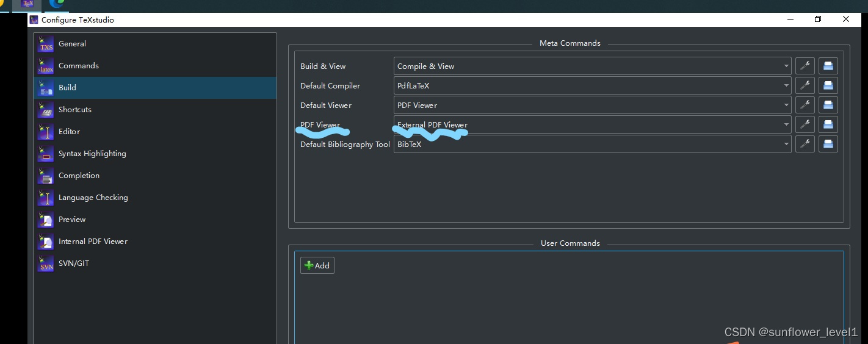Maximize the Configure TeXstudio window
The image size is (868, 344).
pos(818,20)
